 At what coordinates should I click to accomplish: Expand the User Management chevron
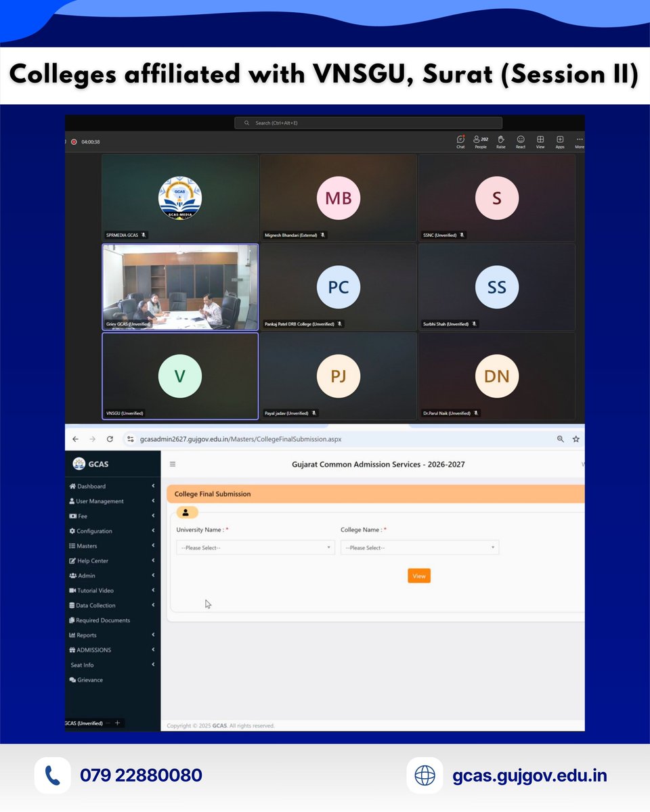tap(153, 501)
